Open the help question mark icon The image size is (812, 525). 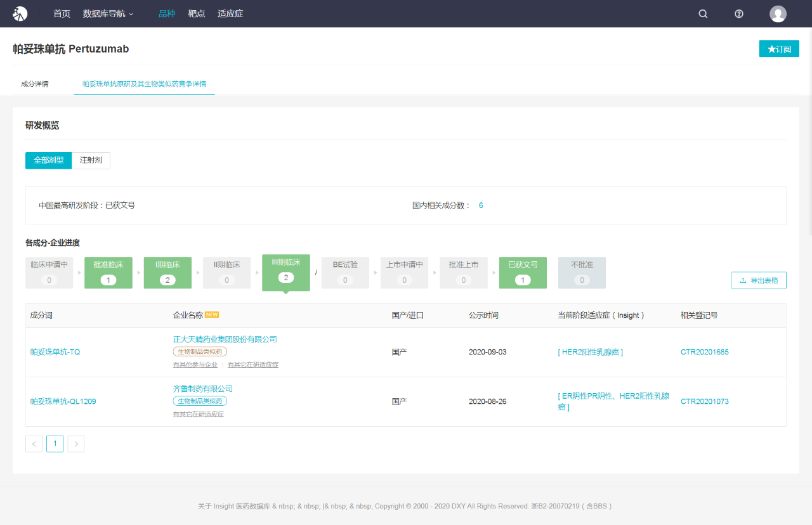tap(739, 14)
